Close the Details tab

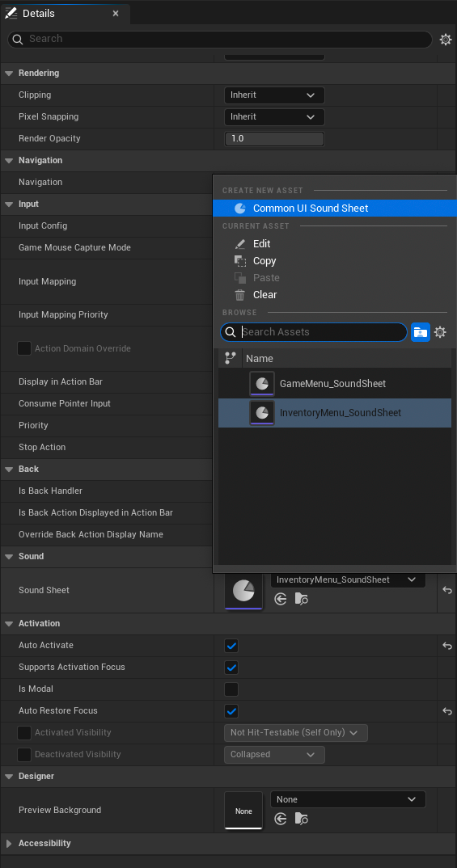point(116,13)
